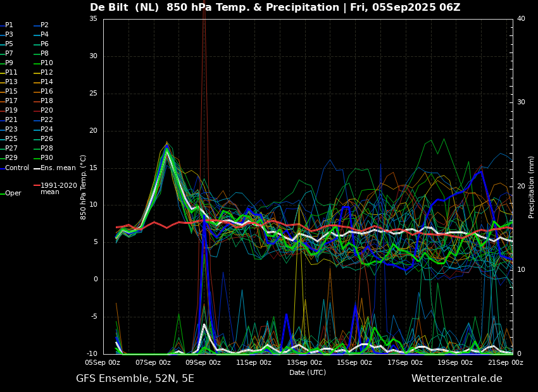538x392 pixels.
Task: Click the P15 legend entry
Action: coord(9,92)
